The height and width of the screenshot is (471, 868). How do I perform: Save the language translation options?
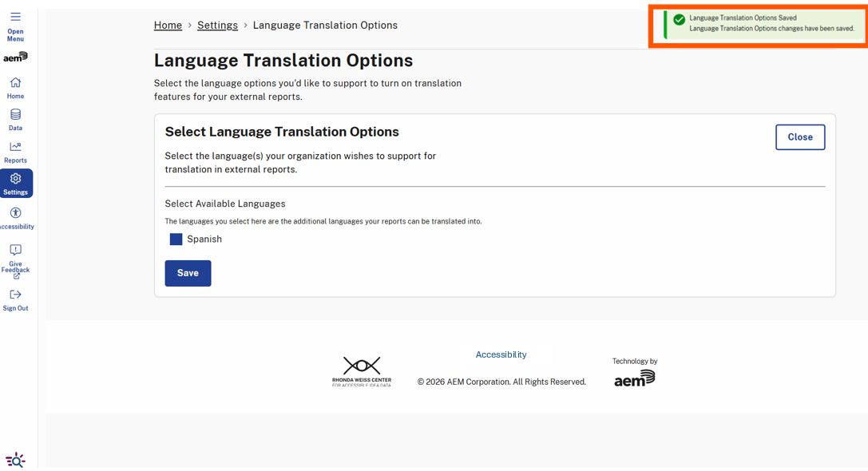coord(188,273)
